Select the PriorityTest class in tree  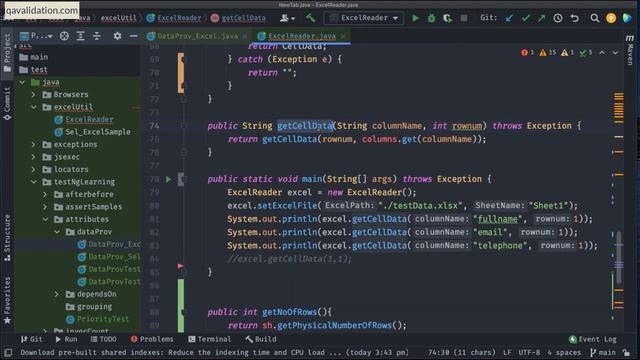(98, 319)
